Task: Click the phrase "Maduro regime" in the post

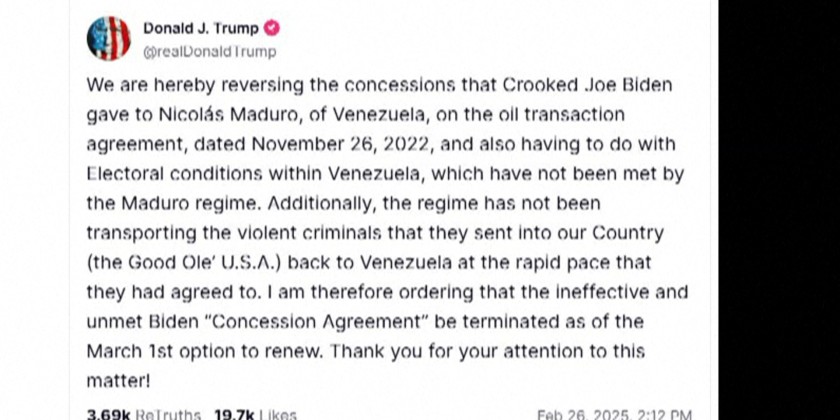Action: (175, 203)
